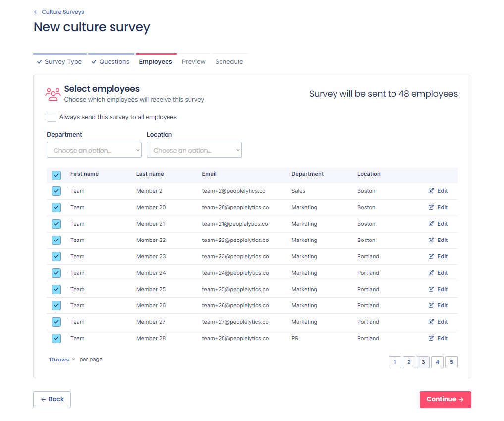Screen dimensions: 504x421
Task: Open the Location filter dropdown
Action: click(x=194, y=150)
